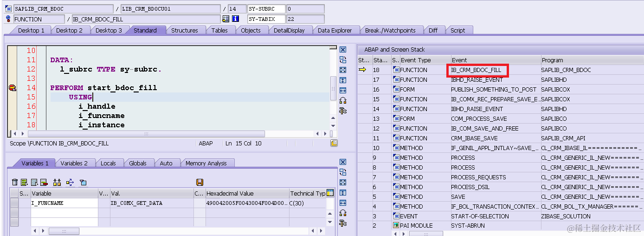The height and width of the screenshot is (236, 644).
Task: Maximize the source code tool to full screen
Action: point(343,70)
